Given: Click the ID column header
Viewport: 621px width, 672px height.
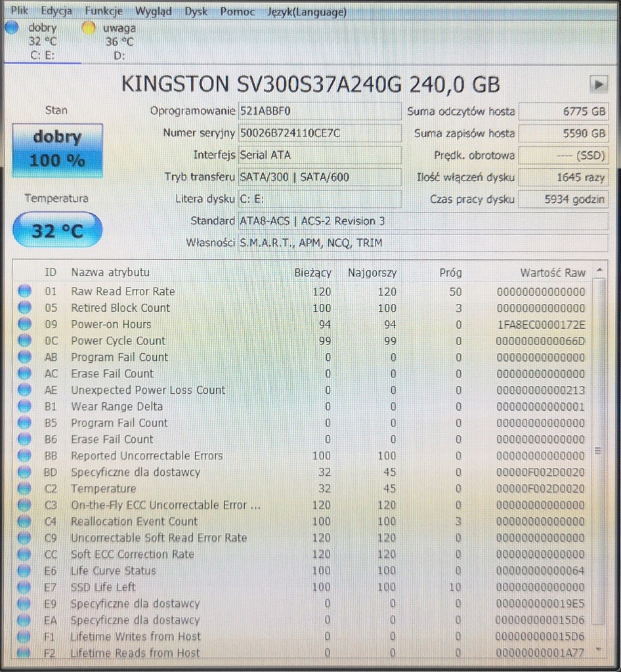Looking at the screenshot, I should click(51, 272).
